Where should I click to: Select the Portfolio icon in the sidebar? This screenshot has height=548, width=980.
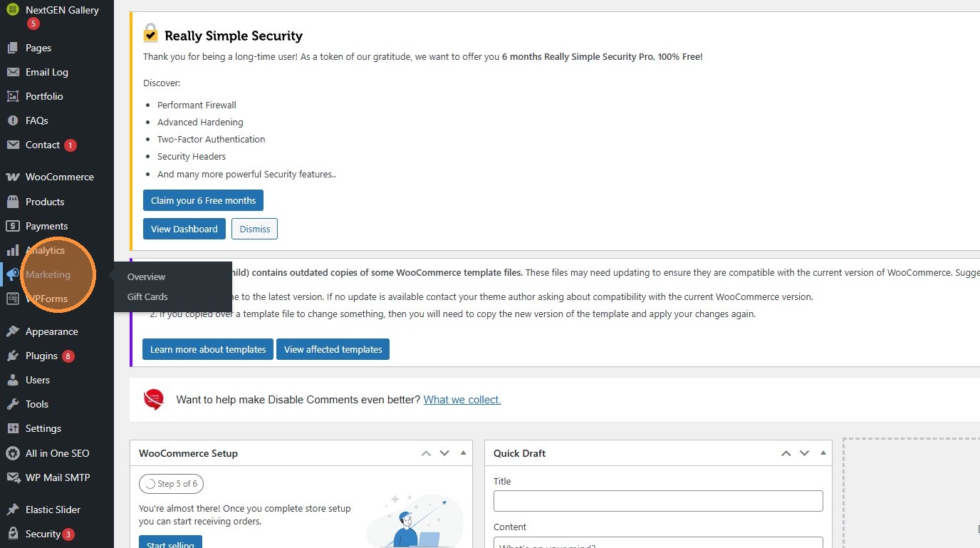click(x=12, y=96)
